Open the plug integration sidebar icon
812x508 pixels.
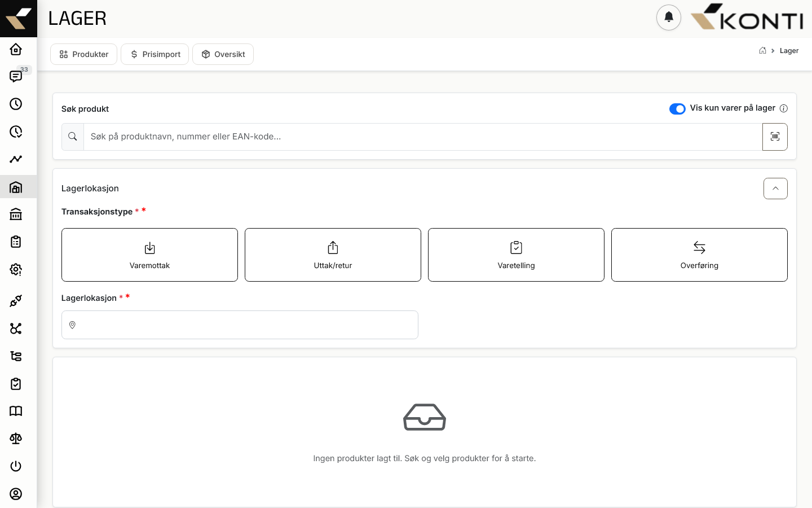[16, 301]
